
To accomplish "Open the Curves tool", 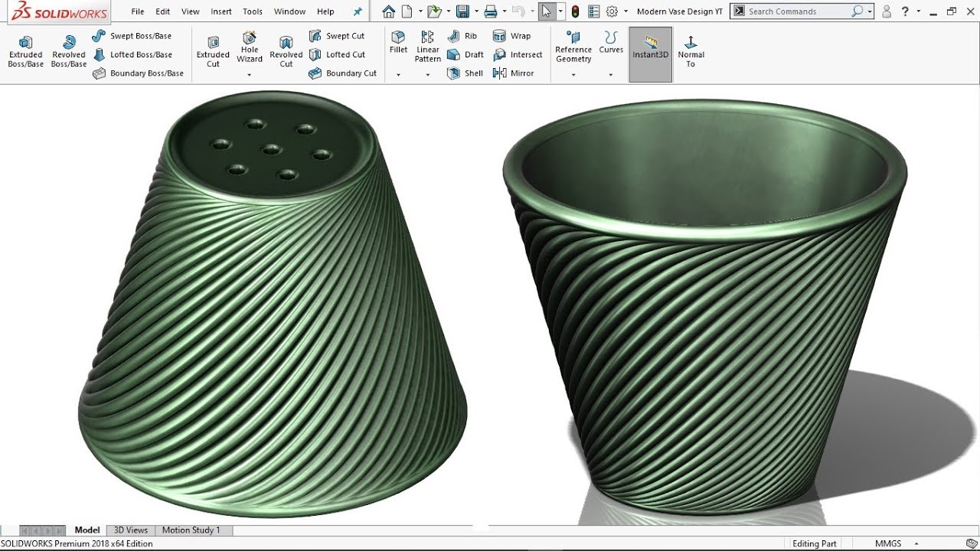I will pyautogui.click(x=611, y=43).
